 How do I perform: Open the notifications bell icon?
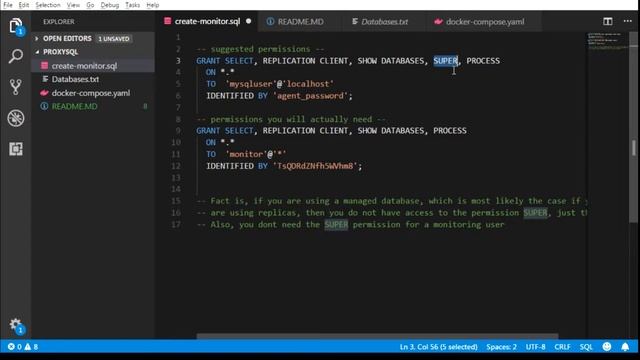[625, 347]
